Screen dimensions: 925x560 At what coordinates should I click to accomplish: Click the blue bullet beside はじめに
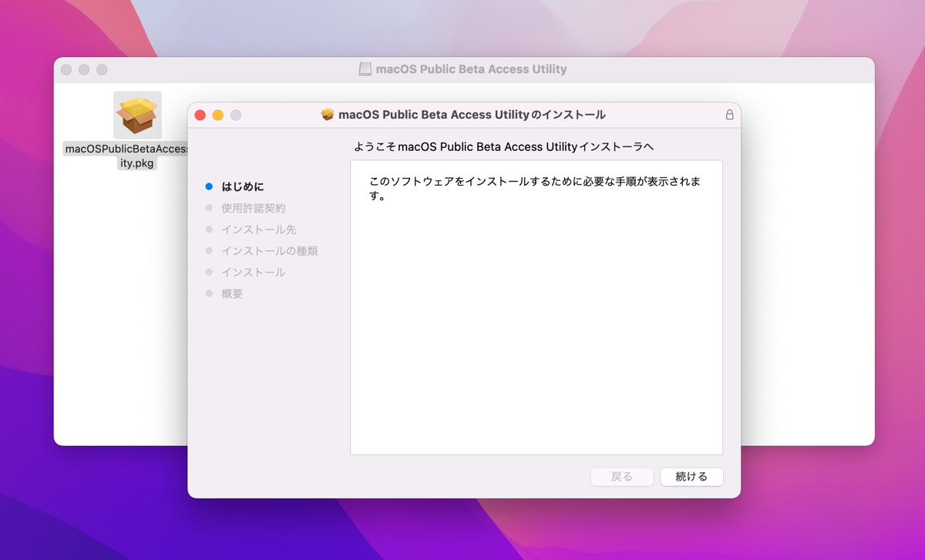pos(209,186)
